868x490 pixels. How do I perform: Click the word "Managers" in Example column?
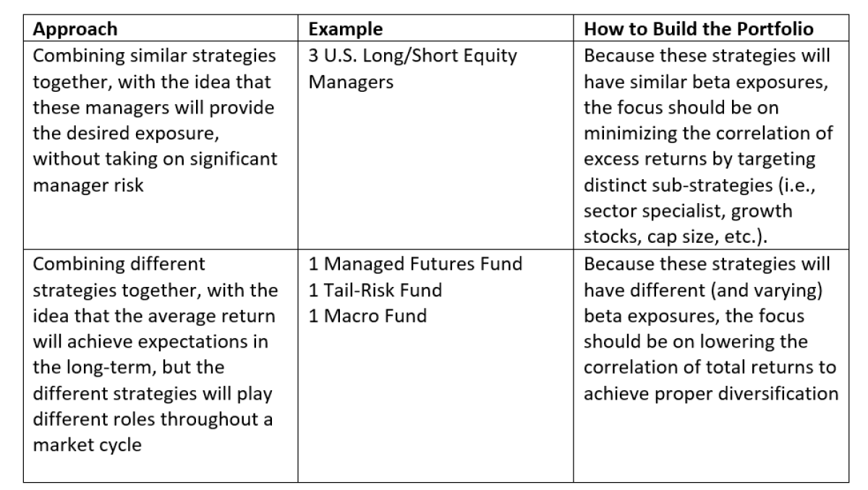351,82
